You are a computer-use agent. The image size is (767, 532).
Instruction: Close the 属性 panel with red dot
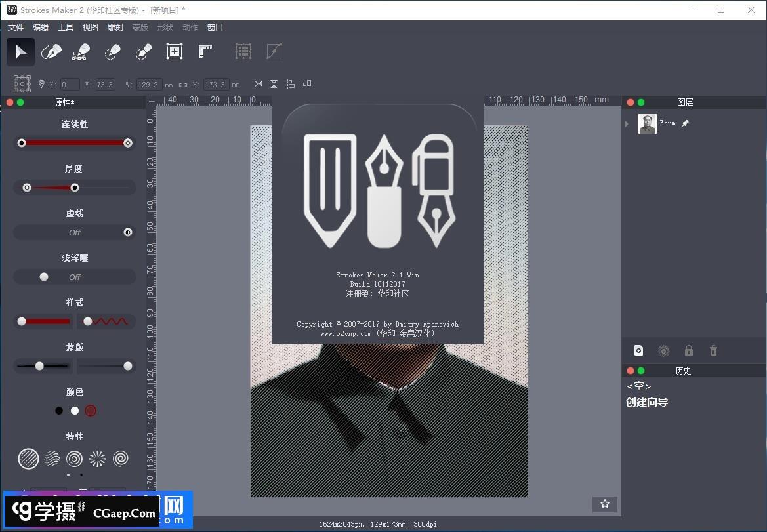click(x=10, y=102)
